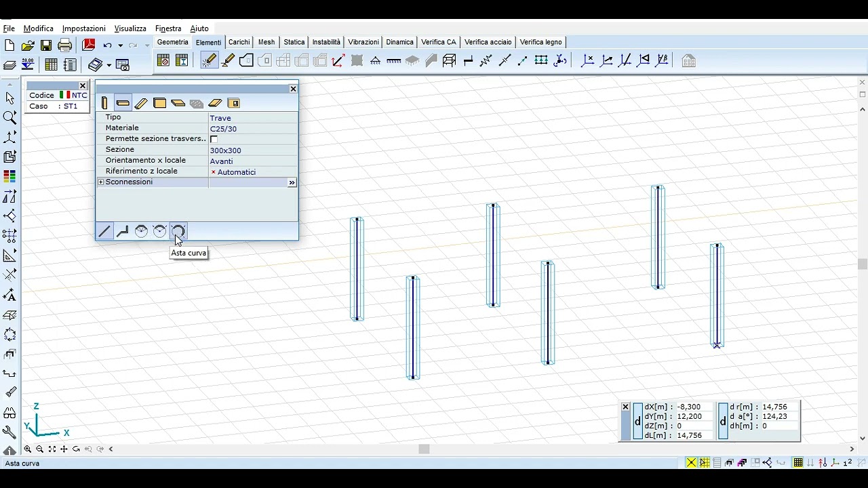Select the polyline drawing mode
This screenshot has width=868, height=488.
[x=123, y=231]
